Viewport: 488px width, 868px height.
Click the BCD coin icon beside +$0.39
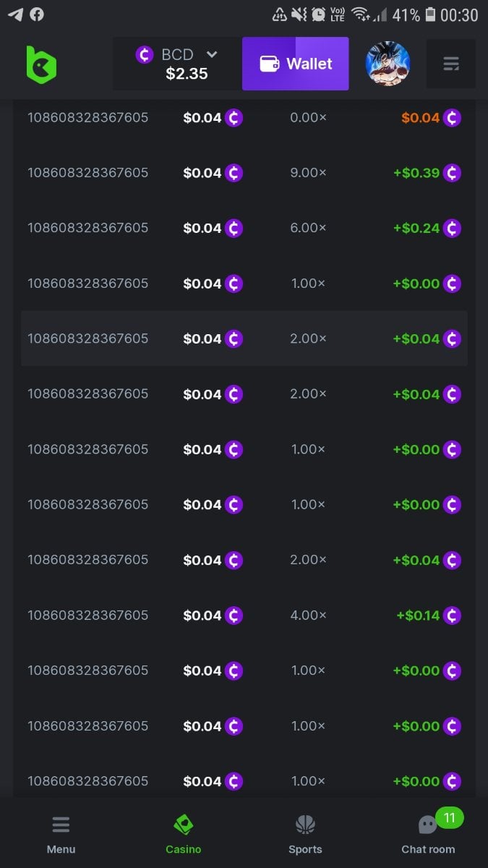(452, 173)
